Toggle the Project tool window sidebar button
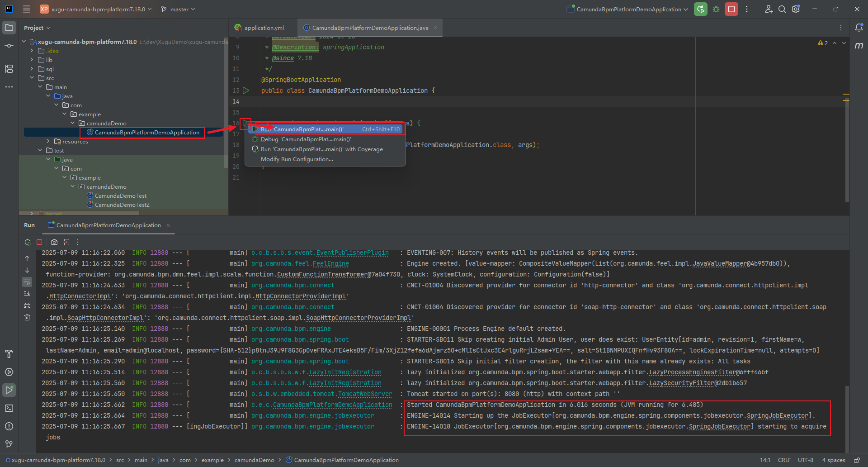Screen dimensions: 868x467 coord(9,28)
